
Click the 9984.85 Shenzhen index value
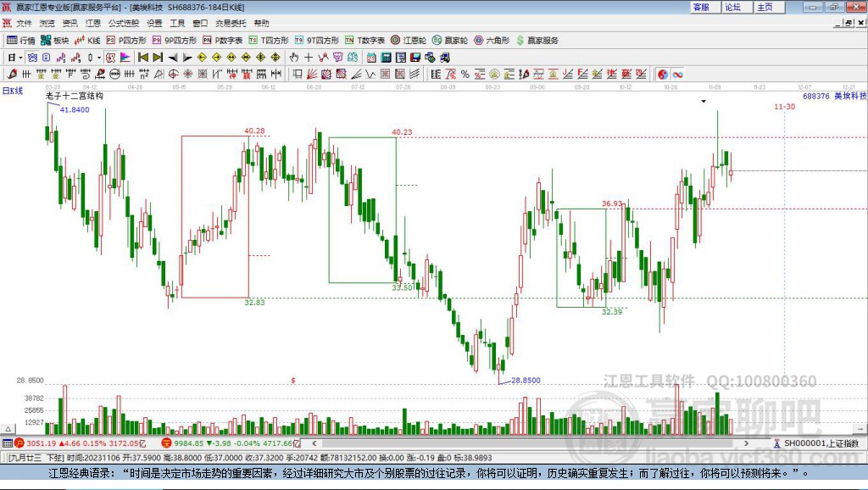pos(189,443)
